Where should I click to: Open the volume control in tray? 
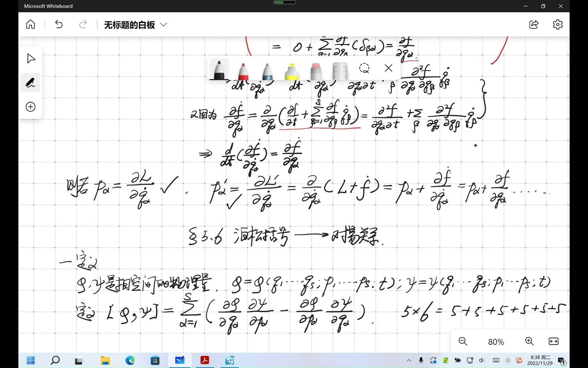click(x=481, y=361)
